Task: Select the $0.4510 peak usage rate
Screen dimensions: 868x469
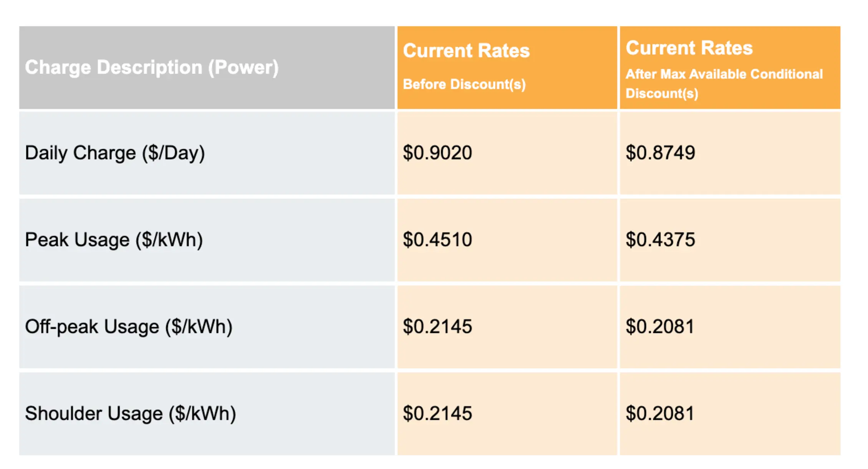Action: [437, 240]
